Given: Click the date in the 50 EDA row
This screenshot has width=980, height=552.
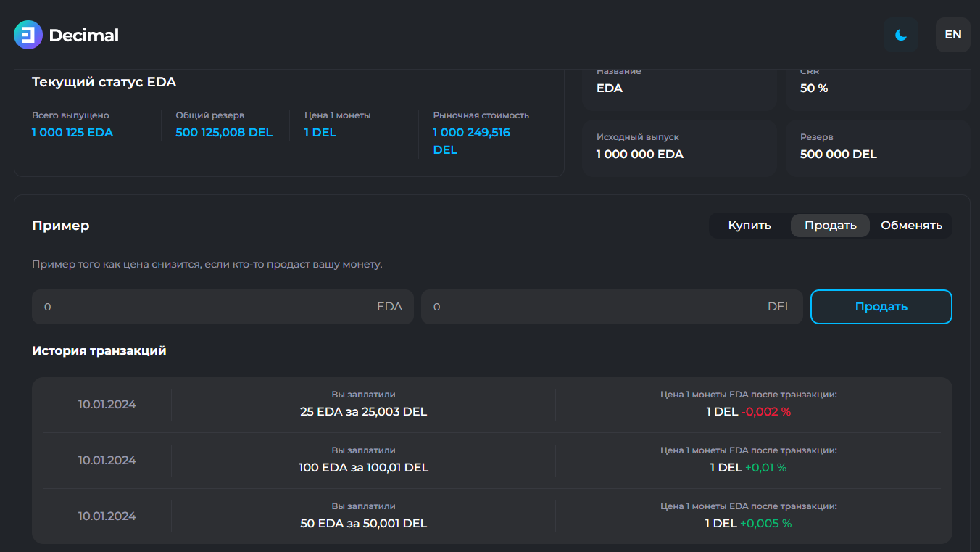Looking at the screenshot, I should tap(107, 516).
